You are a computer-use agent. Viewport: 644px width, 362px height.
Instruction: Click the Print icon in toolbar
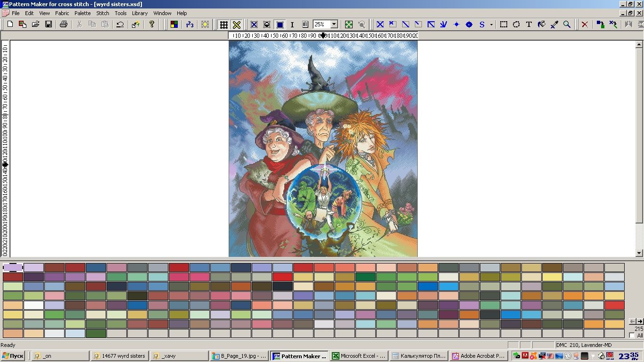[64, 25]
